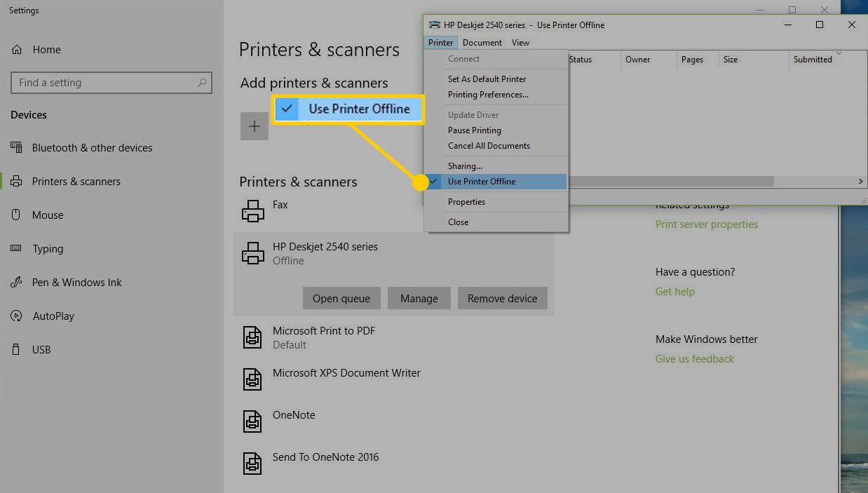
Task: Select OneNote device name
Action: (294, 415)
